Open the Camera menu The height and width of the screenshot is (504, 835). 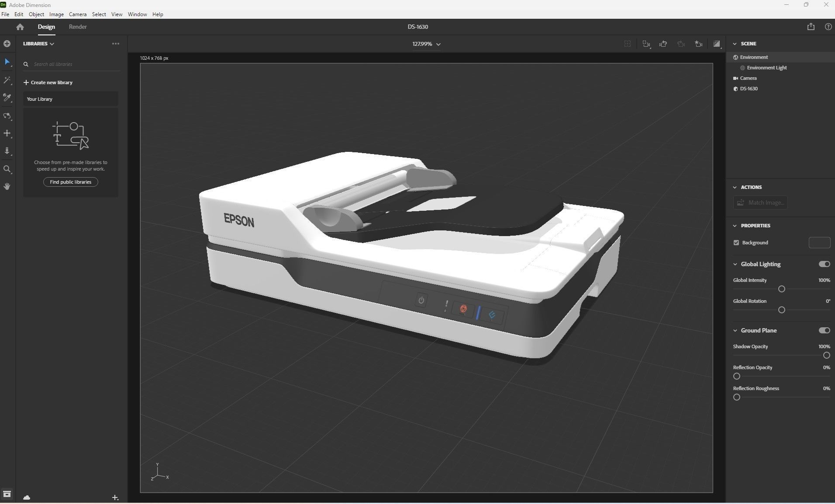pyautogui.click(x=78, y=14)
